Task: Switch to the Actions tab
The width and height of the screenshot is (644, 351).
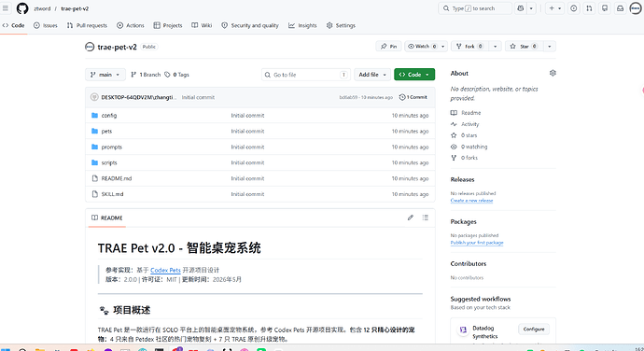Action: (x=131, y=25)
